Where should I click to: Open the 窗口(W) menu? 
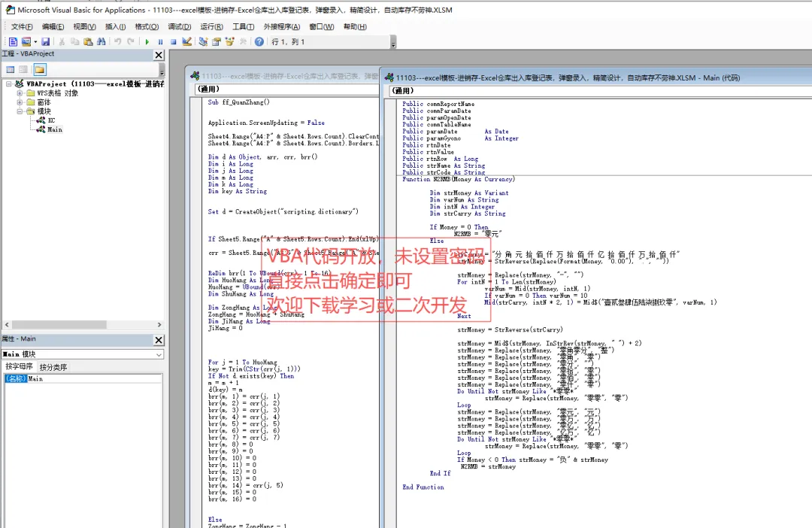click(x=322, y=26)
